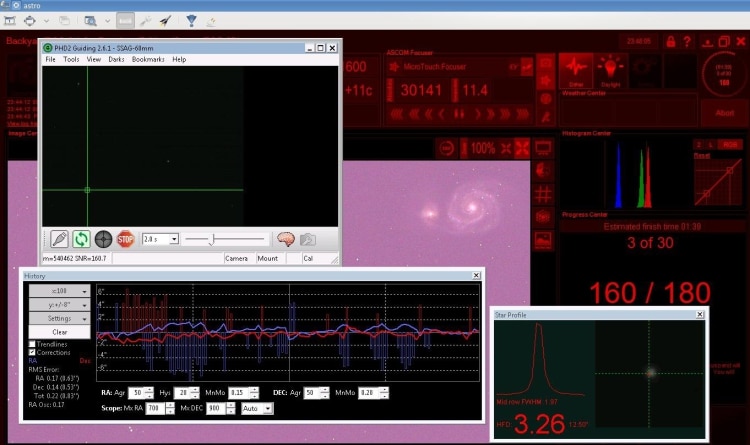
Task: Click the PHD2 gamma slider handle
Action: [x=212, y=239]
